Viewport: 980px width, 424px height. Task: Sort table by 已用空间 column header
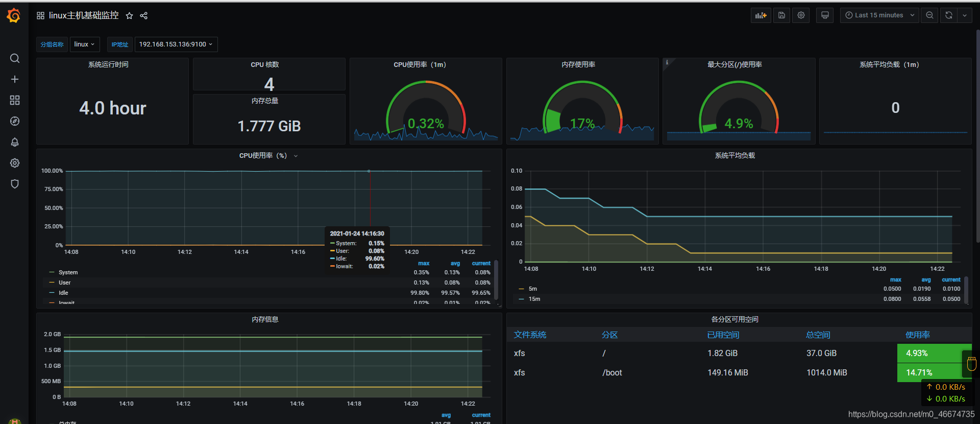coord(723,335)
